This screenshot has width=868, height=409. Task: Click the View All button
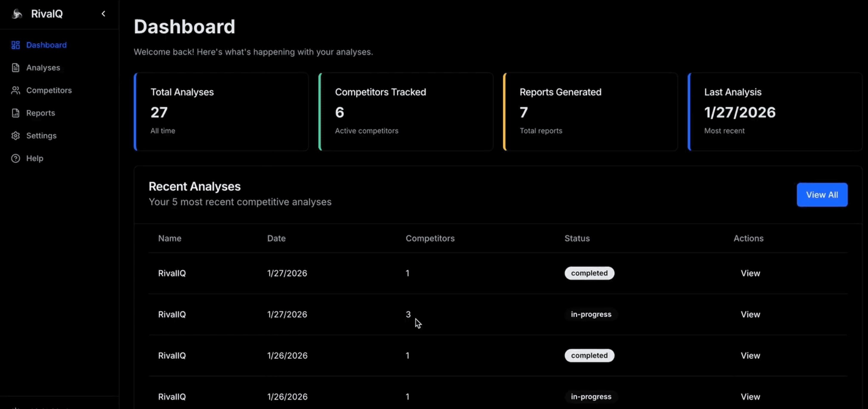tap(822, 195)
